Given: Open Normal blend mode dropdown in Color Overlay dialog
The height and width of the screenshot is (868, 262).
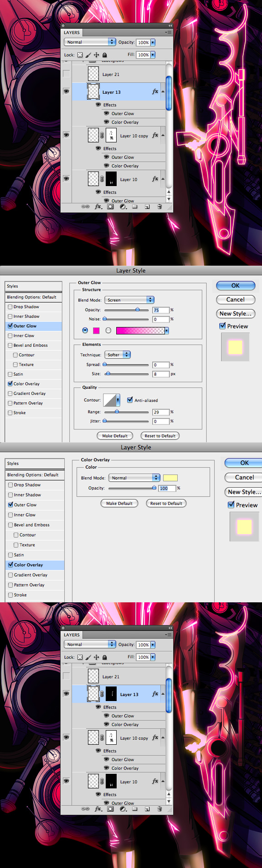Looking at the screenshot, I should (x=134, y=478).
